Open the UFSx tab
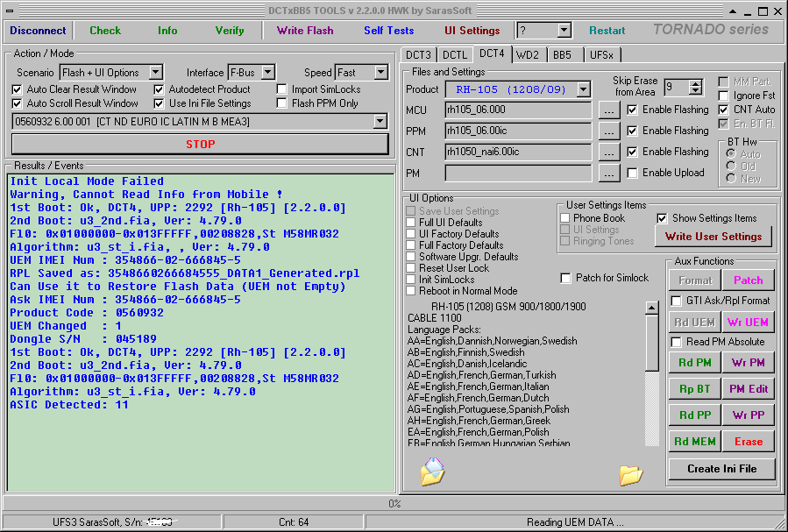This screenshot has height=532, width=788. [601, 54]
